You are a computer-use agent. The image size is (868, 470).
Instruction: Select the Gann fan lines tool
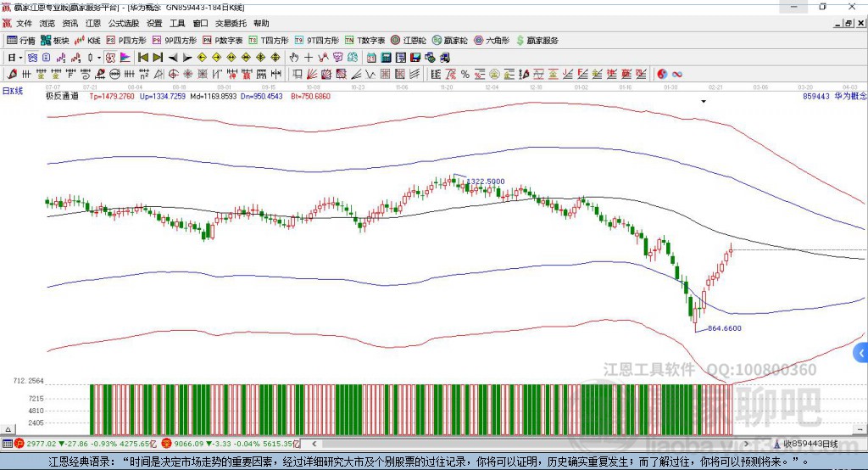coord(312,75)
